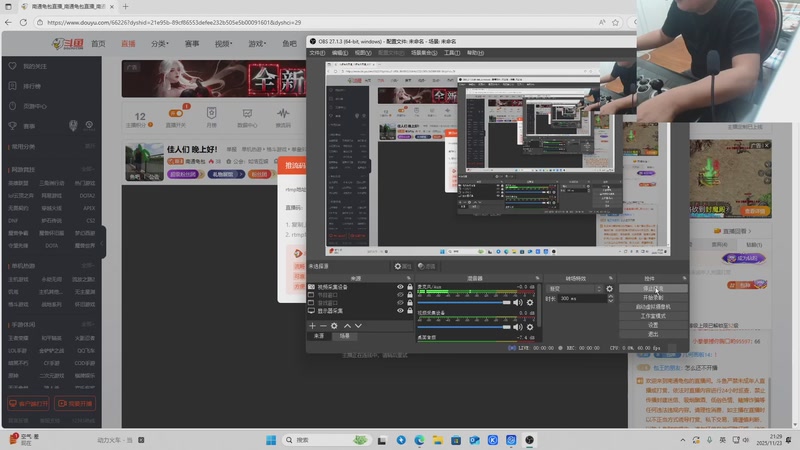This screenshot has width=800, height=450.
Task: Open the scene transition type combo box
Action: coord(574,289)
